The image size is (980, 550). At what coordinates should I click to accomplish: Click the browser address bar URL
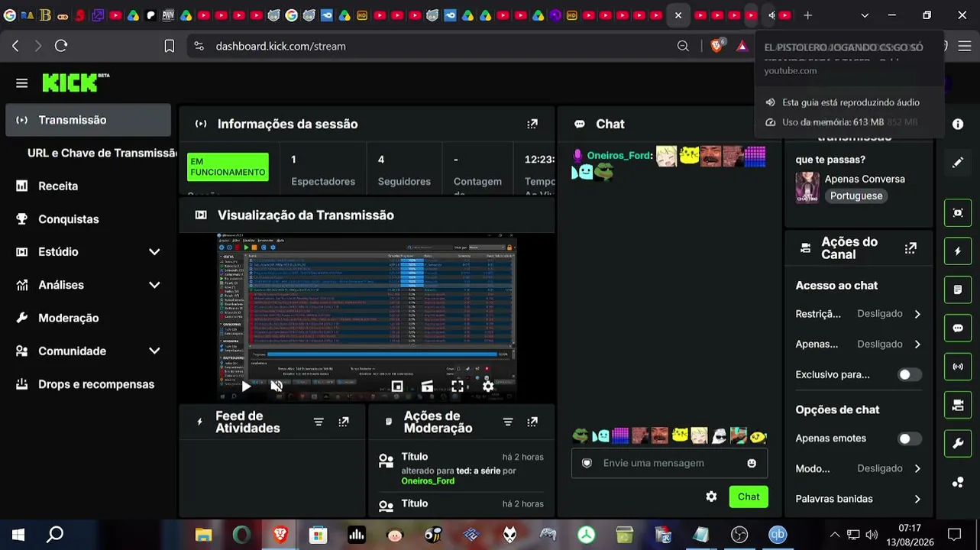[x=280, y=46]
